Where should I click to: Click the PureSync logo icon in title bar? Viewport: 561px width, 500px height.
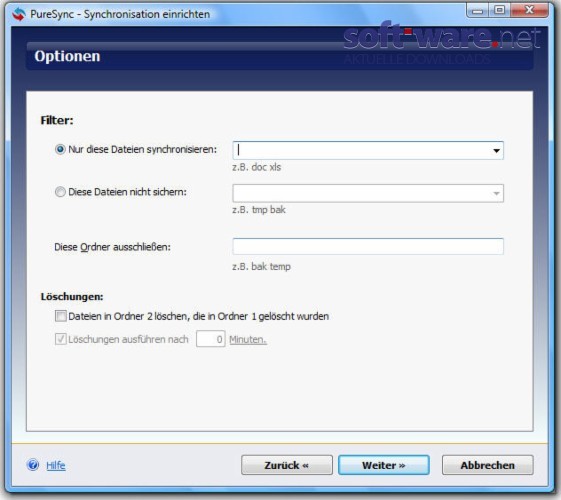click(x=19, y=14)
